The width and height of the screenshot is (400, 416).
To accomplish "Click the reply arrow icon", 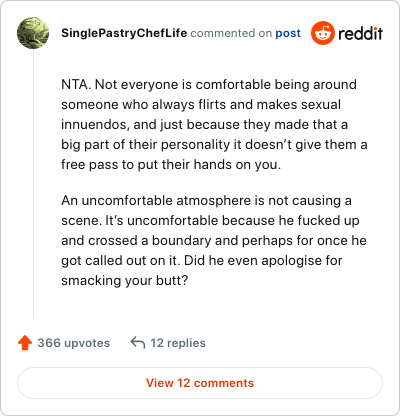I will pyautogui.click(x=138, y=342).
